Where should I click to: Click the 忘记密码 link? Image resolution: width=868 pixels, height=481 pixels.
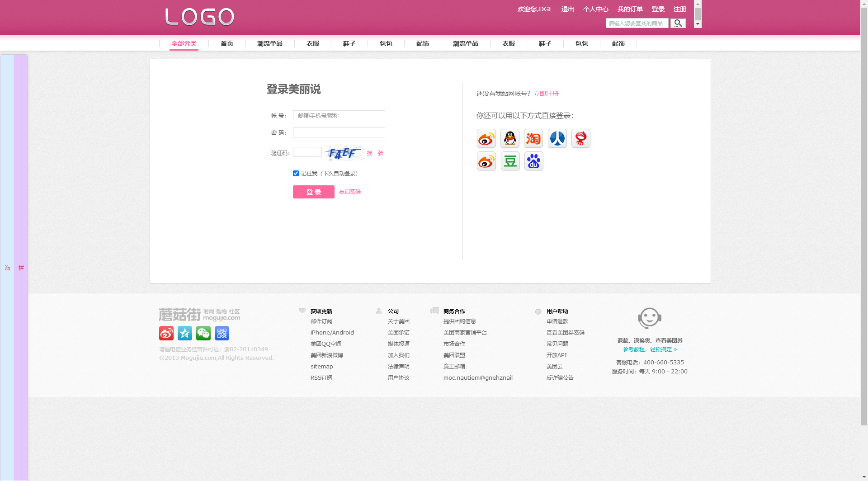point(350,192)
